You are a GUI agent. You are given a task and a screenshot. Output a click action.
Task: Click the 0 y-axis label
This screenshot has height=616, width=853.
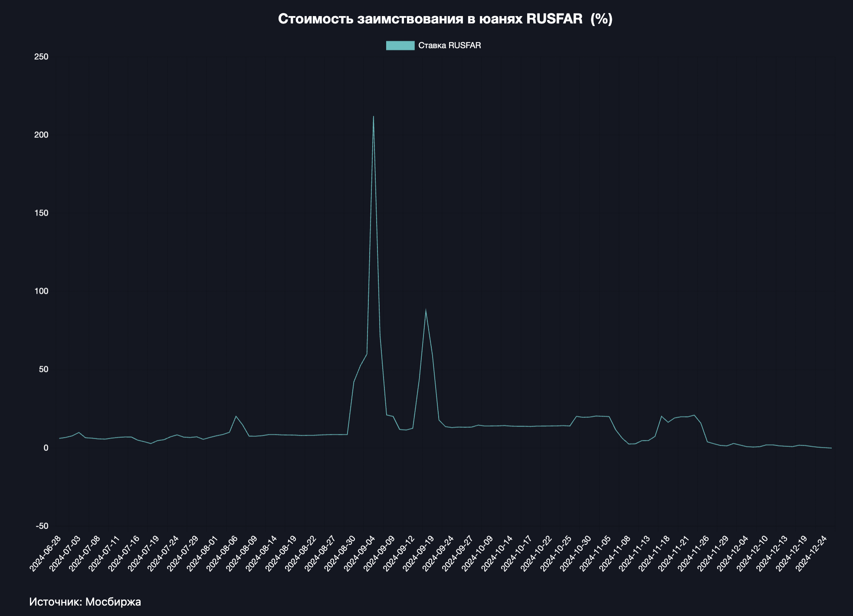[x=46, y=448]
